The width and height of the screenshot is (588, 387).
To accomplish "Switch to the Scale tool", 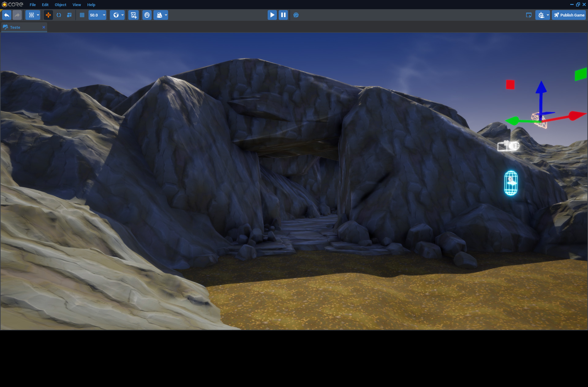I will click(x=69, y=15).
